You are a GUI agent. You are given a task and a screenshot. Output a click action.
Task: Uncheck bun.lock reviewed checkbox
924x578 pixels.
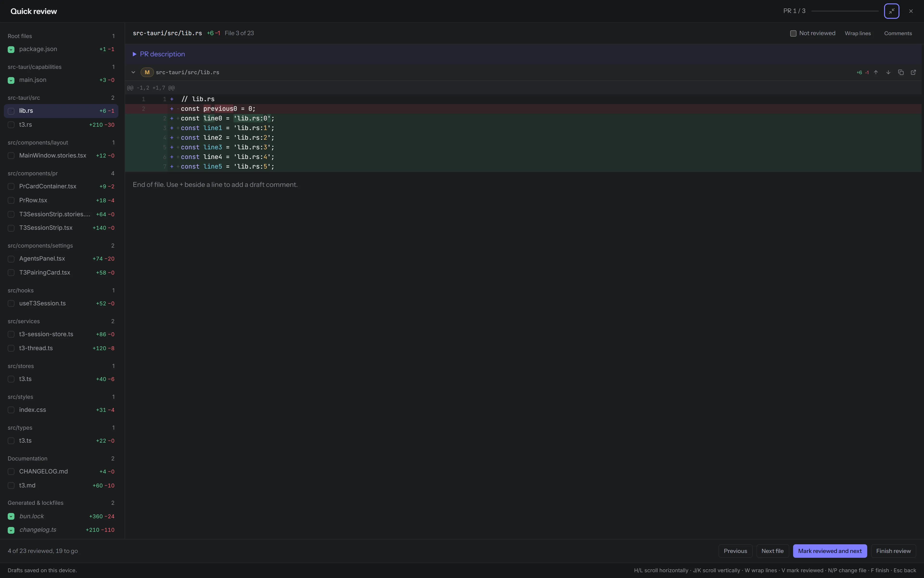pyautogui.click(x=11, y=516)
